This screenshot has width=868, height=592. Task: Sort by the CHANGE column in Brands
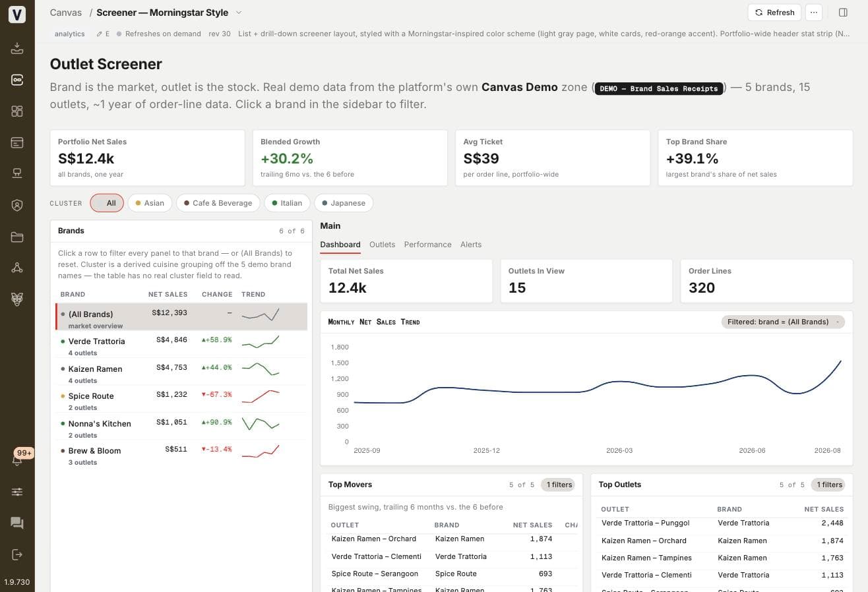[x=217, y=295]
